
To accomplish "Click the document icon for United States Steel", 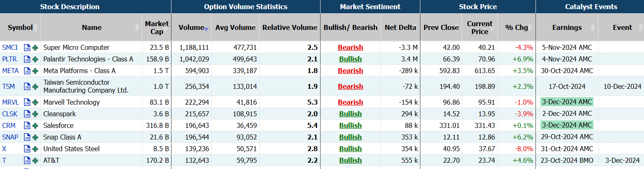I will (27, 149).
